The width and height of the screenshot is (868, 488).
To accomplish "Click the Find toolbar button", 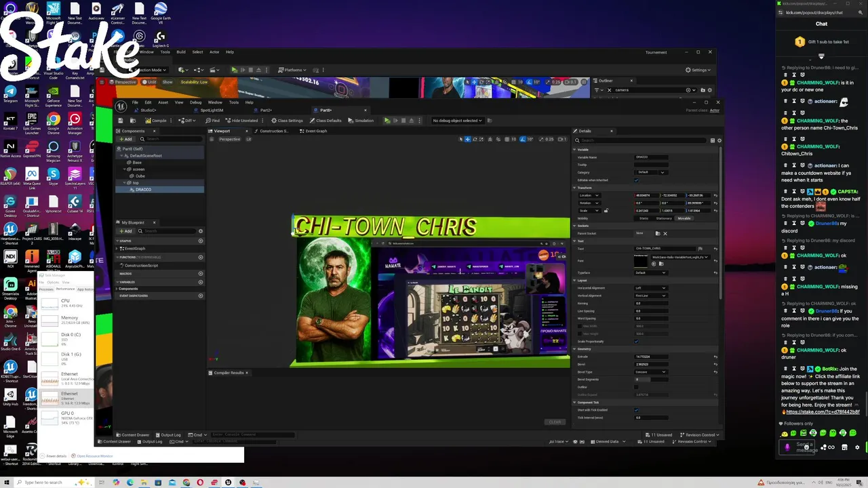I will pyautogui.click(x=213, y=121).
